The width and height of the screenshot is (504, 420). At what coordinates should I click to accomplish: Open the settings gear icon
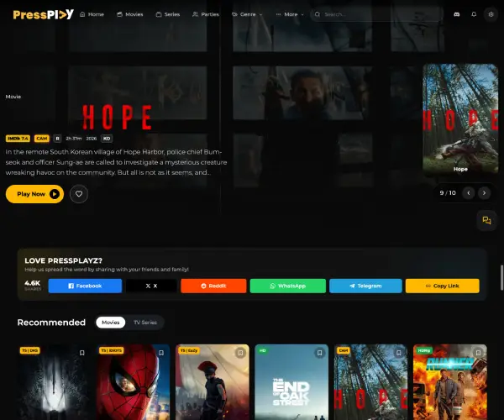click(491, 14)
